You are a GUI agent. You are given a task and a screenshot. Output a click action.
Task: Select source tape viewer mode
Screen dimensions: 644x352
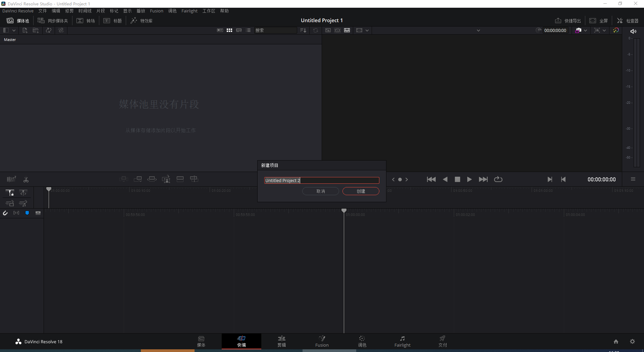(x=337, y=30)
